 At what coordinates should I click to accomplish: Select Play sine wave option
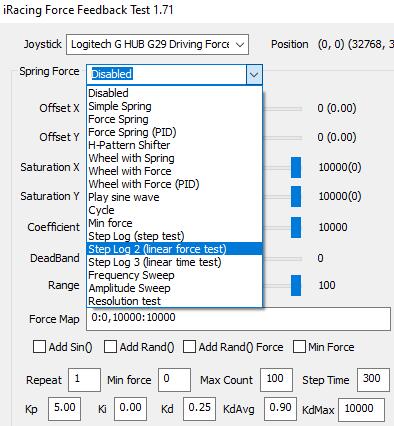pos(174,197)
